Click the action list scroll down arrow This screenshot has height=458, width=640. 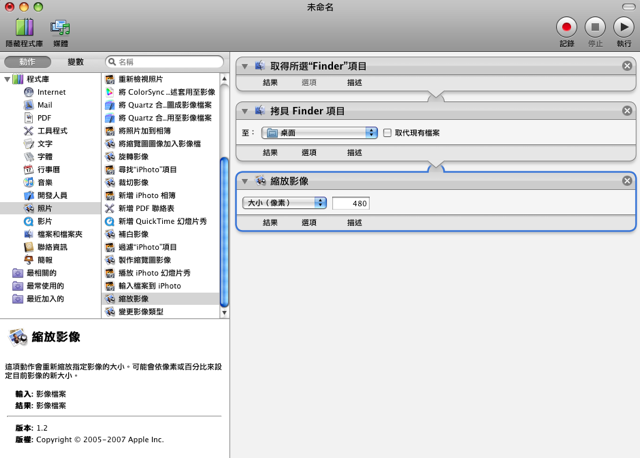click(x=224, y=313)
